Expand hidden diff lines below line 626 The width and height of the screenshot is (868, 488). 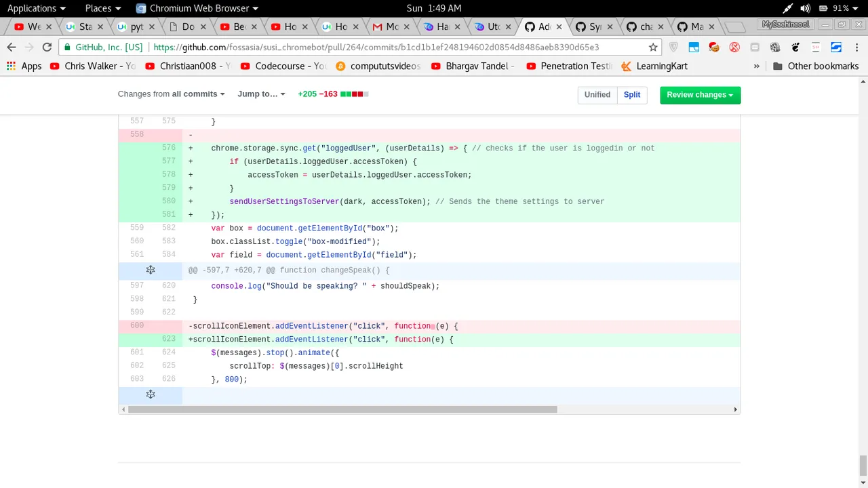pos(151,394)
